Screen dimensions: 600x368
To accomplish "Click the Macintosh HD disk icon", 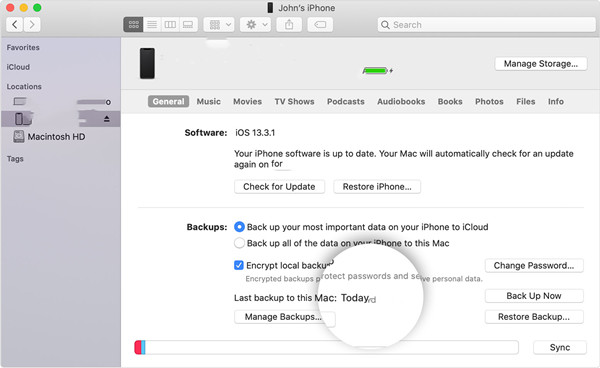I will click(x=19, y=137).
